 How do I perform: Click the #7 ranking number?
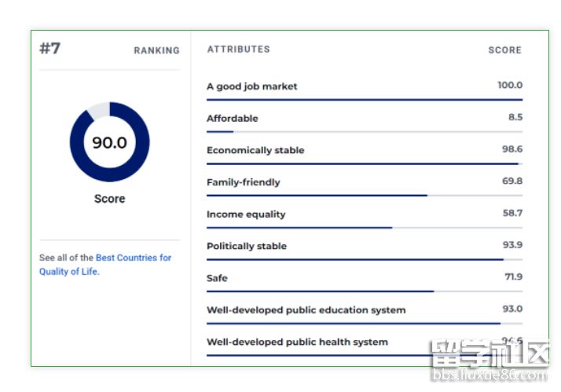tap(50, 48)
